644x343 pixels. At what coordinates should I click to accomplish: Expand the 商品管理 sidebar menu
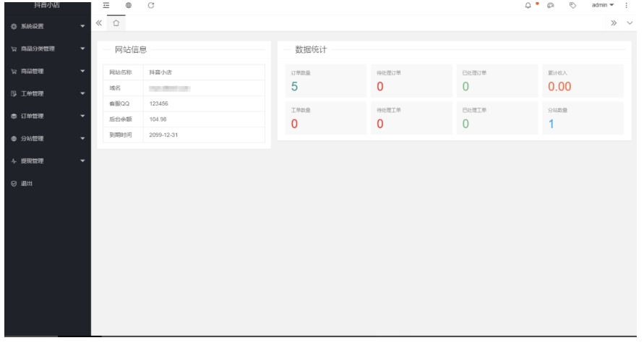(48, 71)
